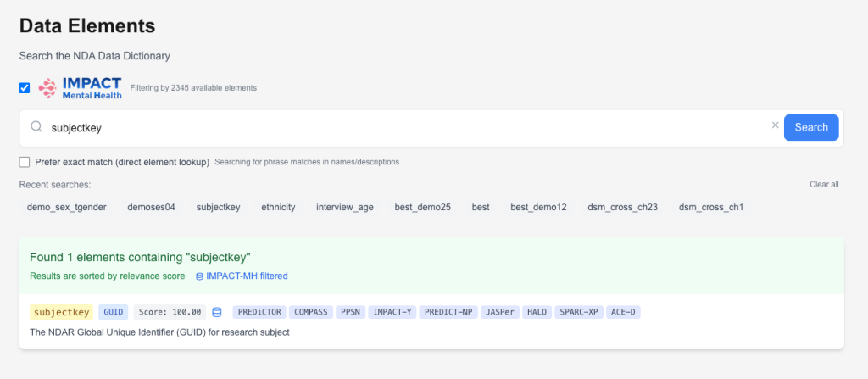The height and width of the screenshot is (379, 868).
Task: Choose interview_age from recent searches
Action: pyautogui.click(x=344, y=207)
